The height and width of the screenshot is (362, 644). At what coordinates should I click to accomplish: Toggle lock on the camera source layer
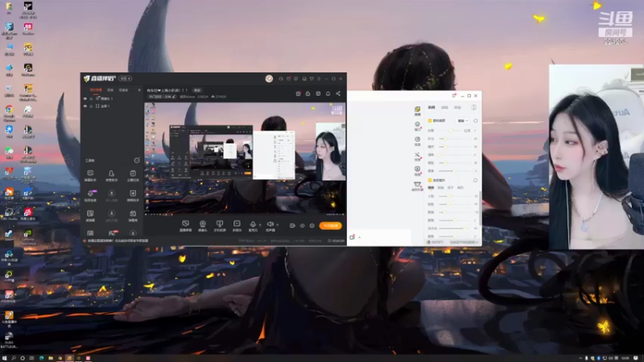91,98
